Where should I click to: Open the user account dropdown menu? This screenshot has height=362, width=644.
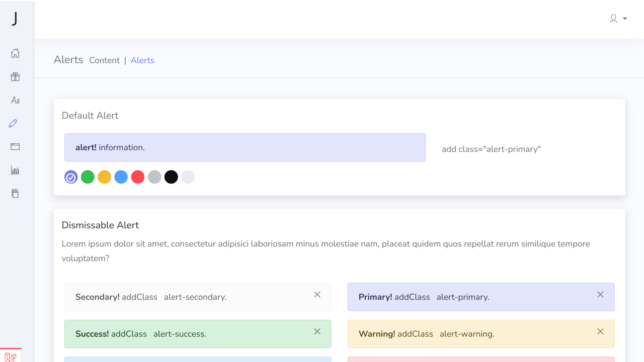pyautogui.click(x=613, y=19)
